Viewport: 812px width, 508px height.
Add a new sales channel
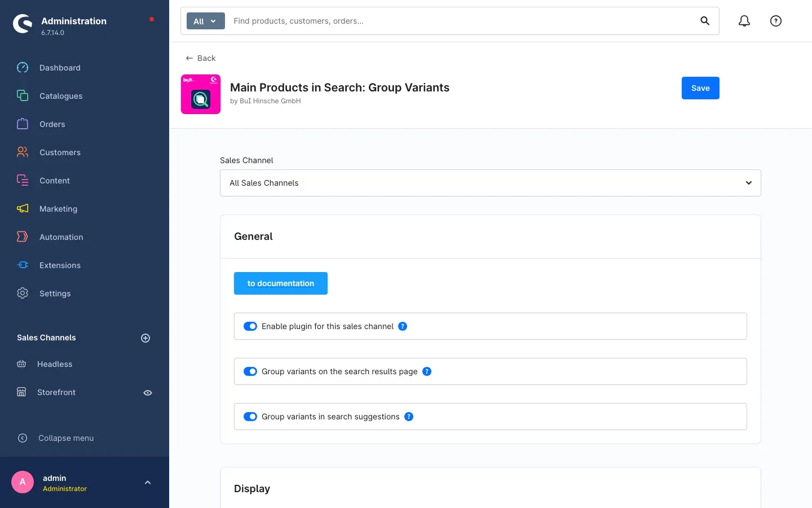[145, 338]
